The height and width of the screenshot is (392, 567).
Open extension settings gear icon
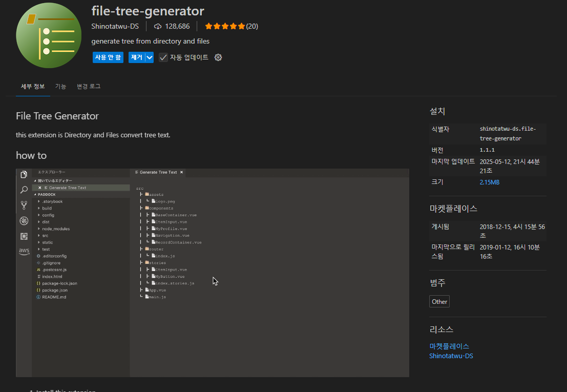tap(218, 57)
